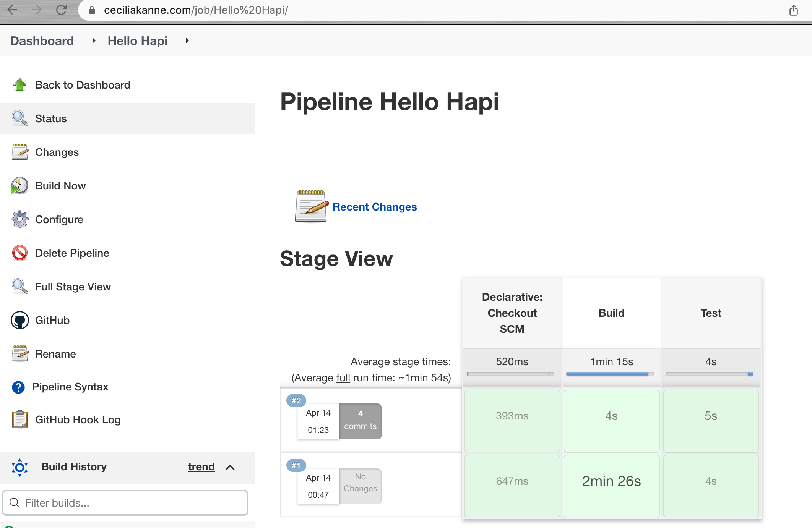Open Full Stage View menu item
The height and width of the screenshot is (528, 812).
pos(73,287)
